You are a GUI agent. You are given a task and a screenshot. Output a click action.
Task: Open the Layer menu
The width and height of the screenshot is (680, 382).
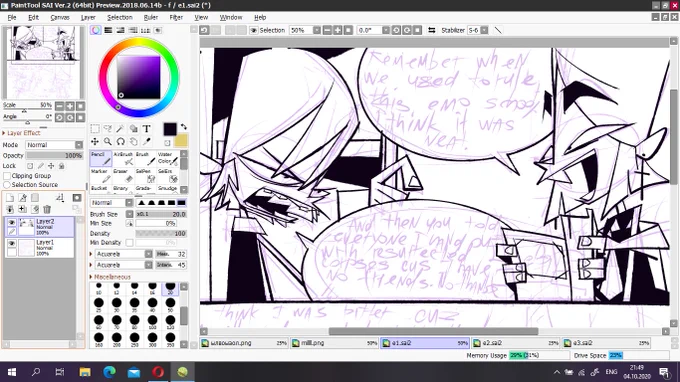coord(88,17)
